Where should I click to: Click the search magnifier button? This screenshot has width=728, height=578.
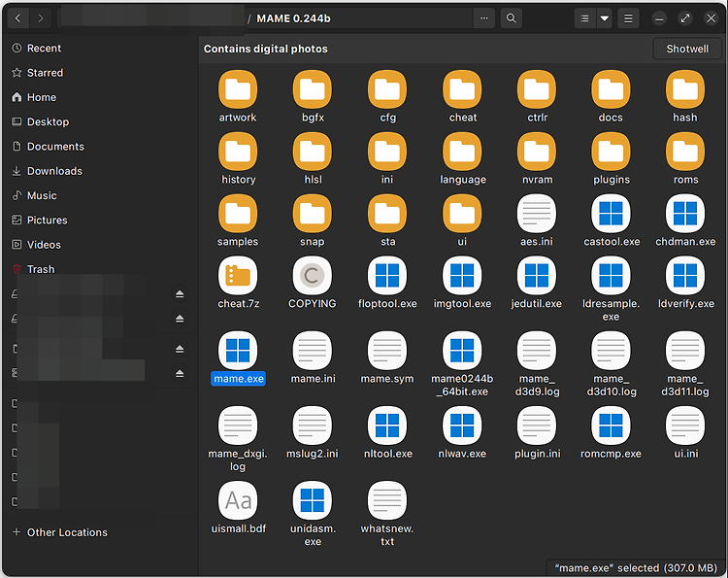(512, 18)
